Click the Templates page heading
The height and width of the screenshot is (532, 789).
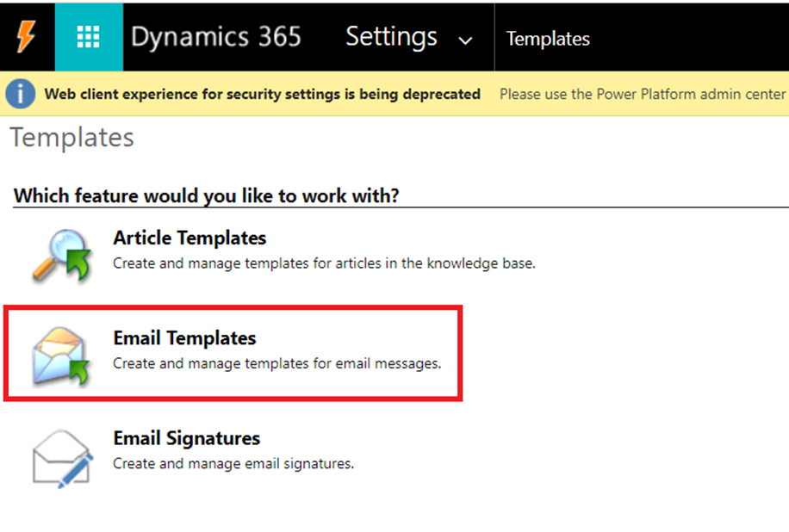pos(72,138)
